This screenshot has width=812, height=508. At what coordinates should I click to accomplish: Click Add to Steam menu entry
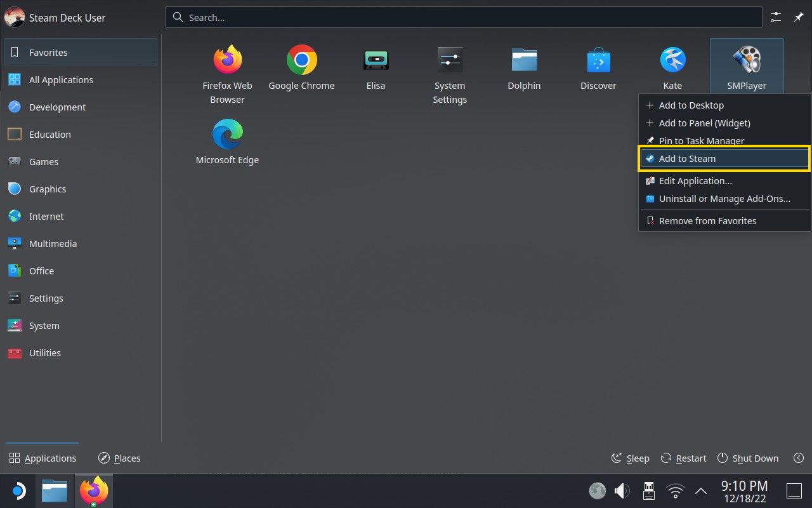[725, 159]
